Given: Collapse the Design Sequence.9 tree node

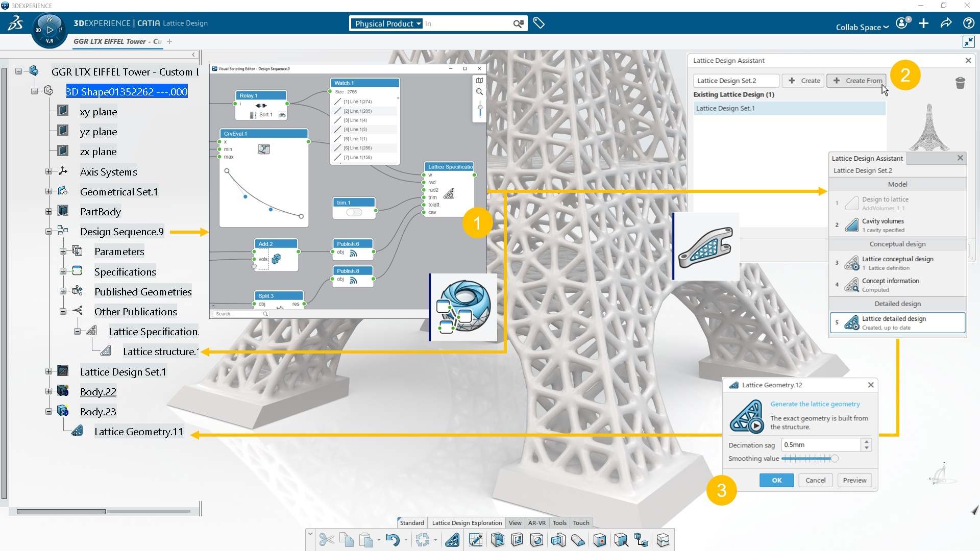Looking at the screenshot, I should [48, 232].
